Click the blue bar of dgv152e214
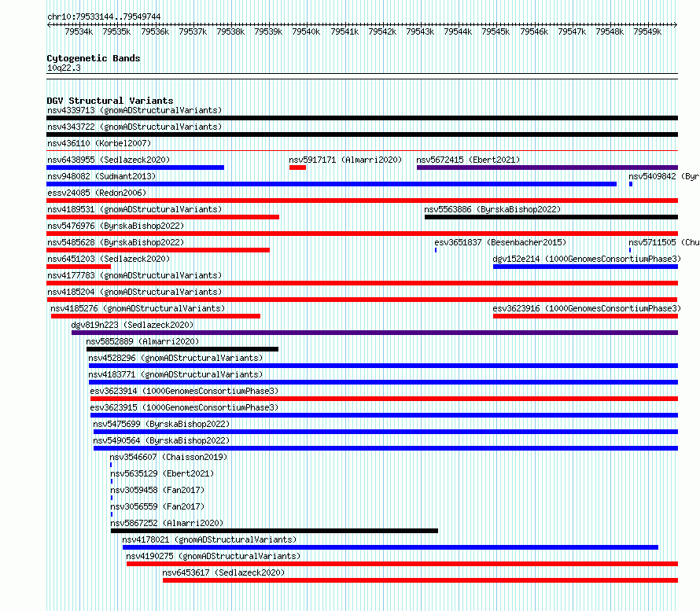 586,267
